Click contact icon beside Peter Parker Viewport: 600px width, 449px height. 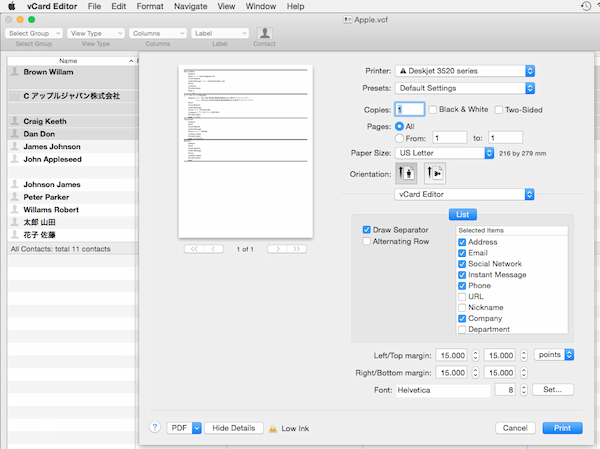point(15,197)
